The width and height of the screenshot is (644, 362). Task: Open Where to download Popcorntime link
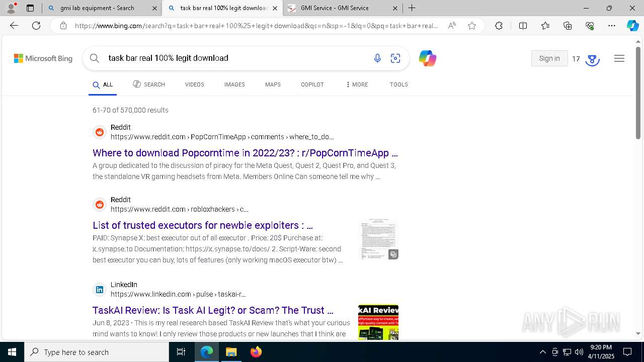(245, 153)
